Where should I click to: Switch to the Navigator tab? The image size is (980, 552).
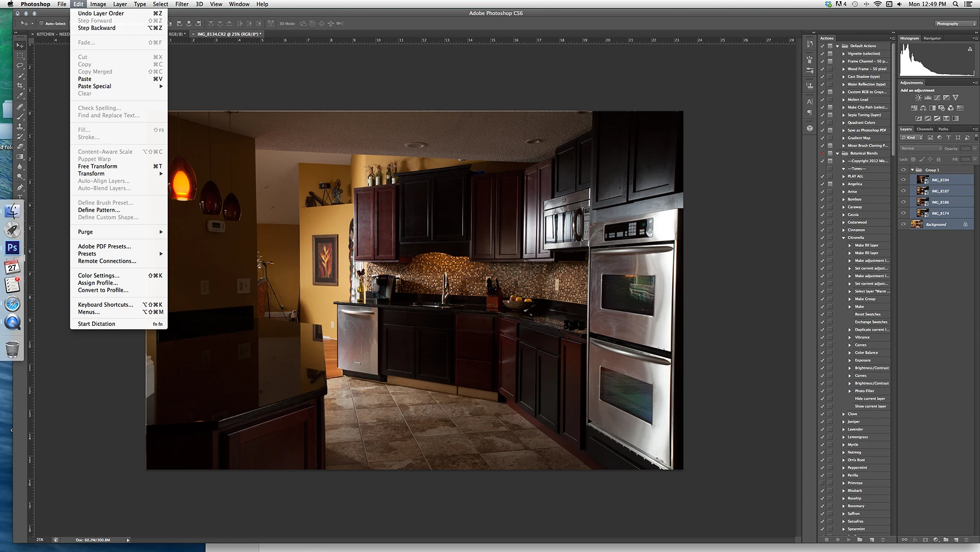(932, 38)
